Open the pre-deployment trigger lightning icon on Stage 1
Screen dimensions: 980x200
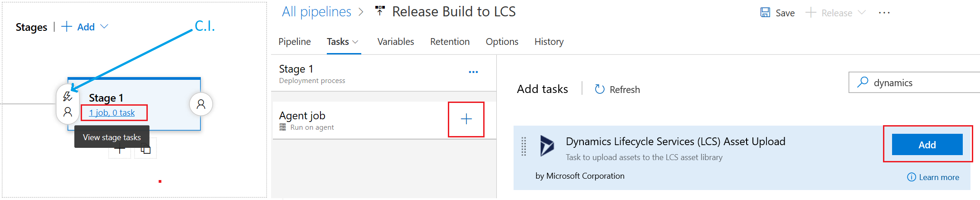point(68,96)
